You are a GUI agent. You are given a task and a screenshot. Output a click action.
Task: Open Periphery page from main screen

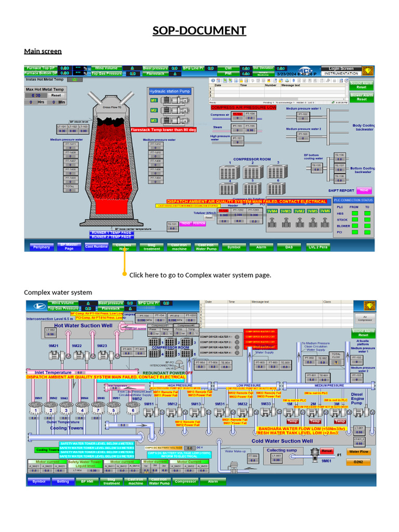[42, 247]
